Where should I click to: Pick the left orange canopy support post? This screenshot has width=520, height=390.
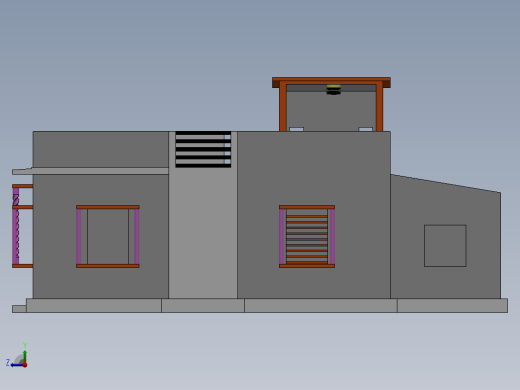coord(283,106)
